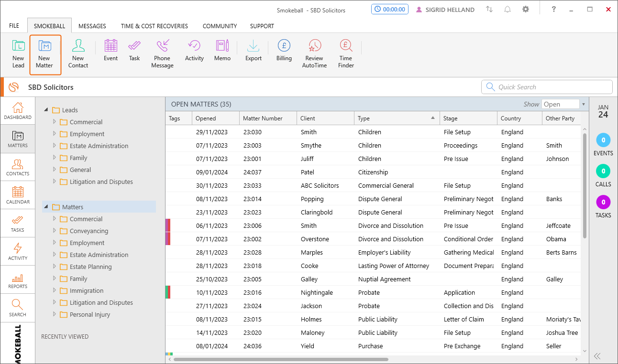The height and width of the screenshot is (364, 618).
Task: Switch to the SMOKEBALL ribbon tab
Action: pos(49,26)
